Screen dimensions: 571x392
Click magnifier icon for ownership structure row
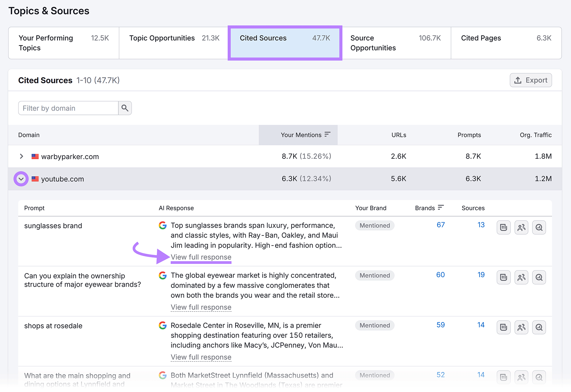point(539,278)
